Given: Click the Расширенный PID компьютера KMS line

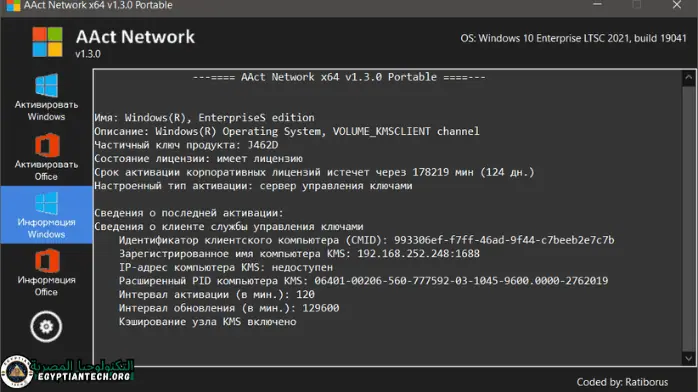Looking at the screenshot, I should point(363,281).
